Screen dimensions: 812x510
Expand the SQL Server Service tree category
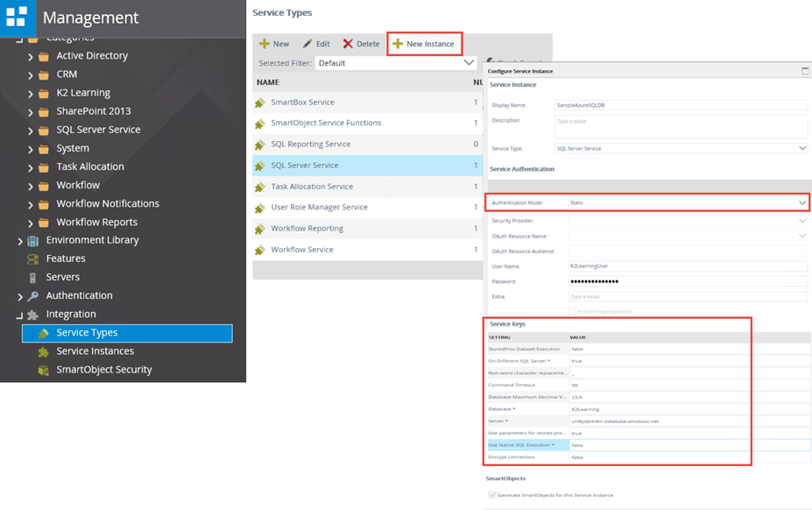30,131
